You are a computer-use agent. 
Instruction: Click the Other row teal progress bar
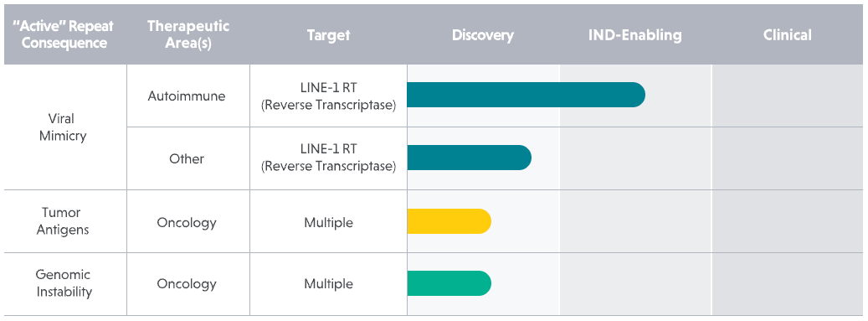469,158
